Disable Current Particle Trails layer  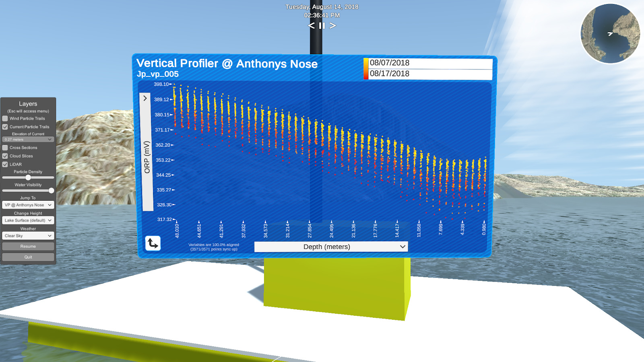[x=5, y=127]
